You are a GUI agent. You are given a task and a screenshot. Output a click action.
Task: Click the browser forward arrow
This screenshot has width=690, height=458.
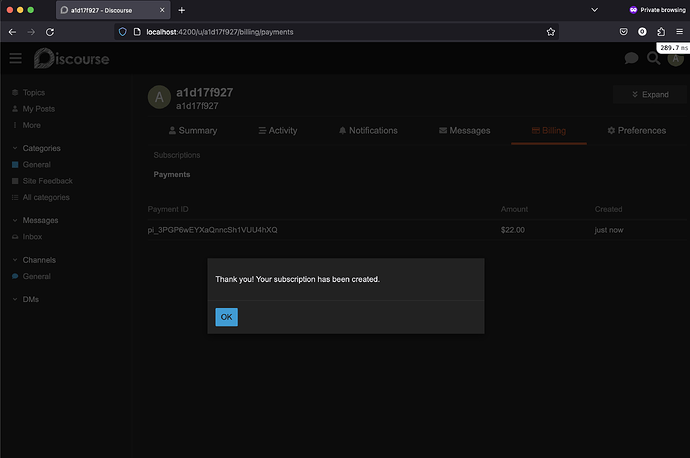(x=31, y=32)
